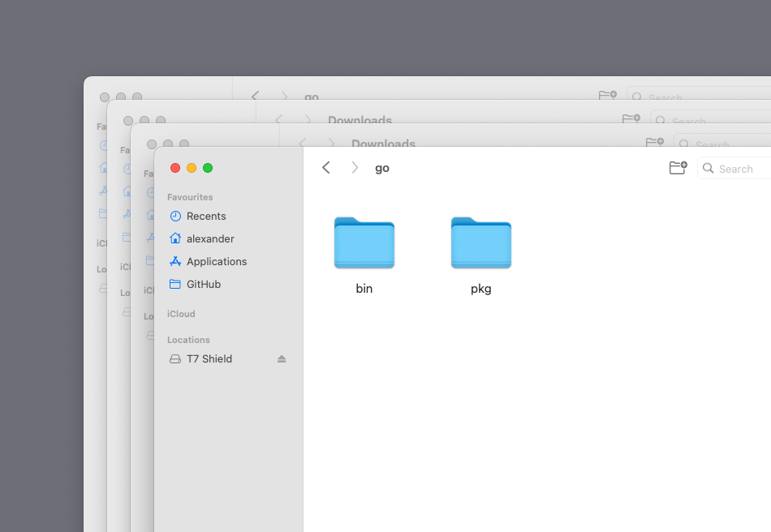
Task: Go forward in the front go window
Action: (355, 168)
